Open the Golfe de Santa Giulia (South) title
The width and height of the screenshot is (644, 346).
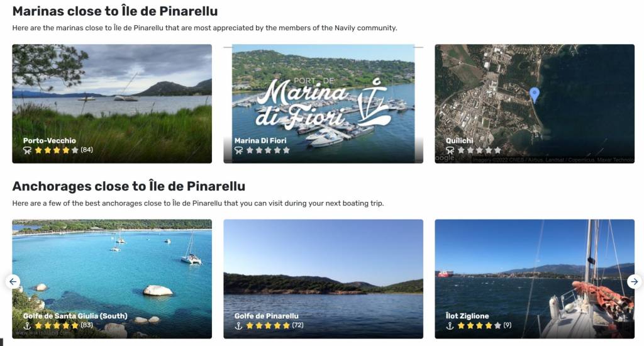(x=75, y=316)
